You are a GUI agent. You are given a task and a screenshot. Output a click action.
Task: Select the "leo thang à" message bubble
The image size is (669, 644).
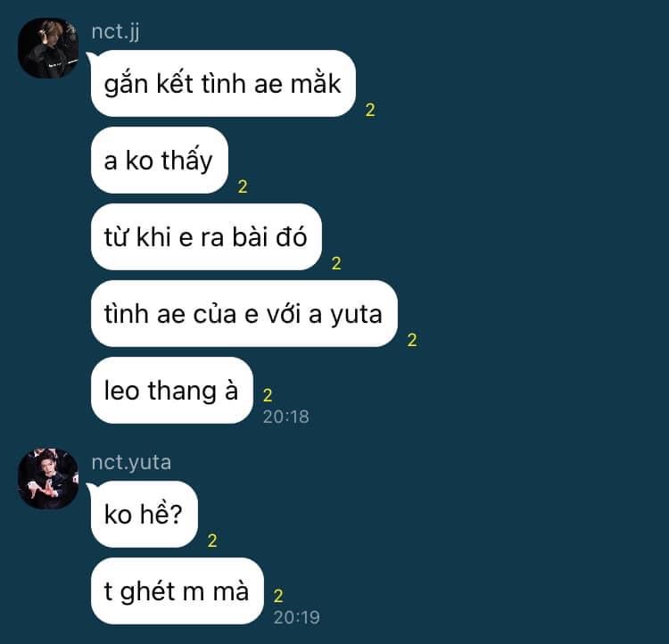[x=172, y=391]
